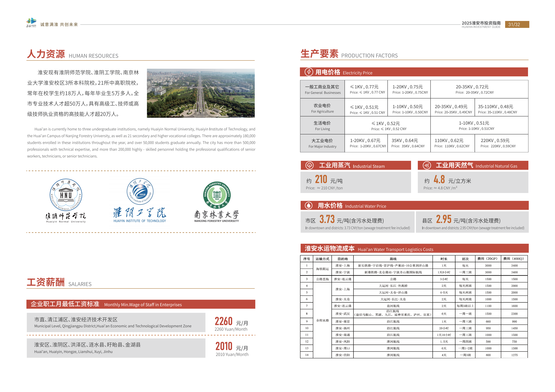Click the ≤1KV, 0.77元 price cell
This screenshot has width=555, height=392.
(366, 89)
